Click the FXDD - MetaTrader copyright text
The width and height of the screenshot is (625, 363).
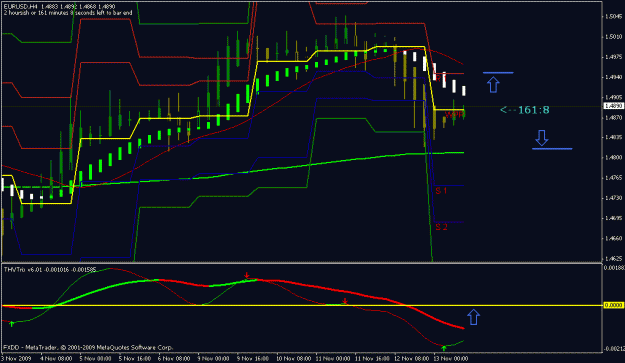[x=88, y=347]
